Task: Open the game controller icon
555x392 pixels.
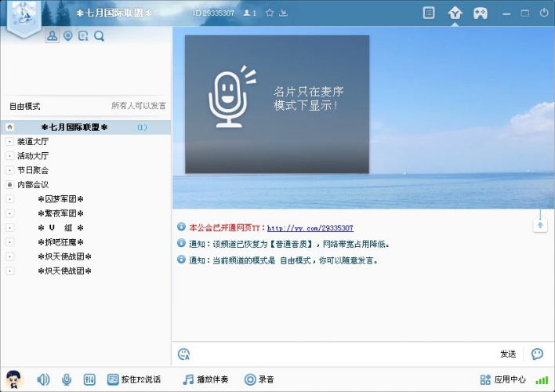Action: (x=480, y=13)
